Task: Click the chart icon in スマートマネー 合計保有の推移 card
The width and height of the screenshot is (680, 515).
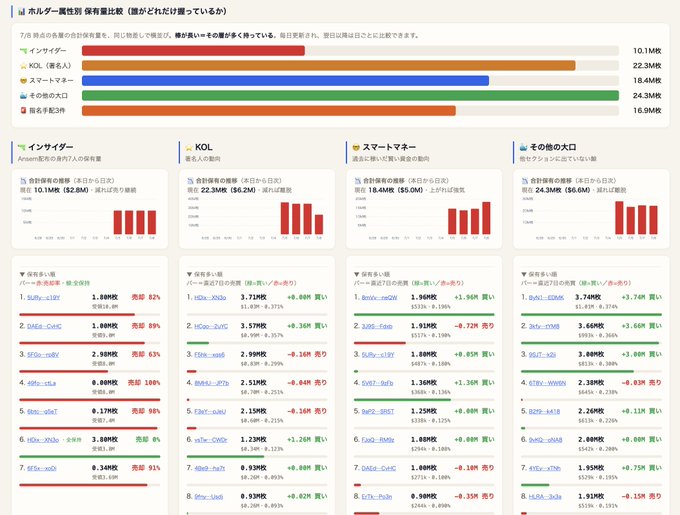Action: tap(358, 181)
